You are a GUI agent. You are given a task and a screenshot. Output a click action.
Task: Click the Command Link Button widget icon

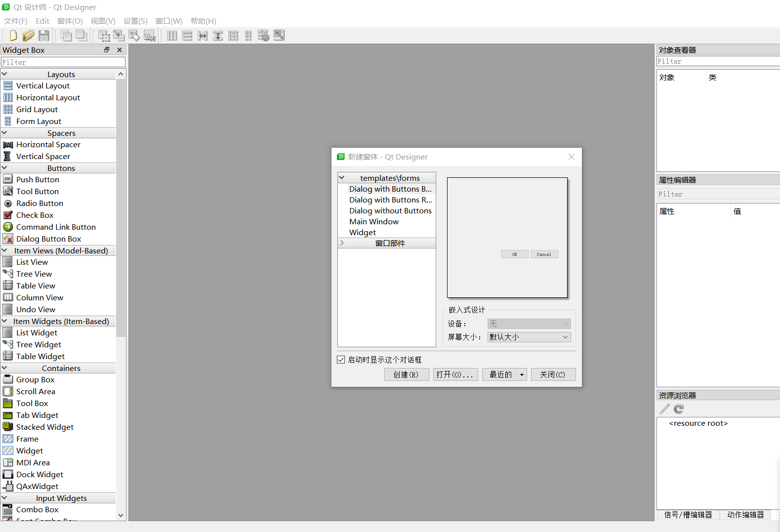[x=8, y=227]
